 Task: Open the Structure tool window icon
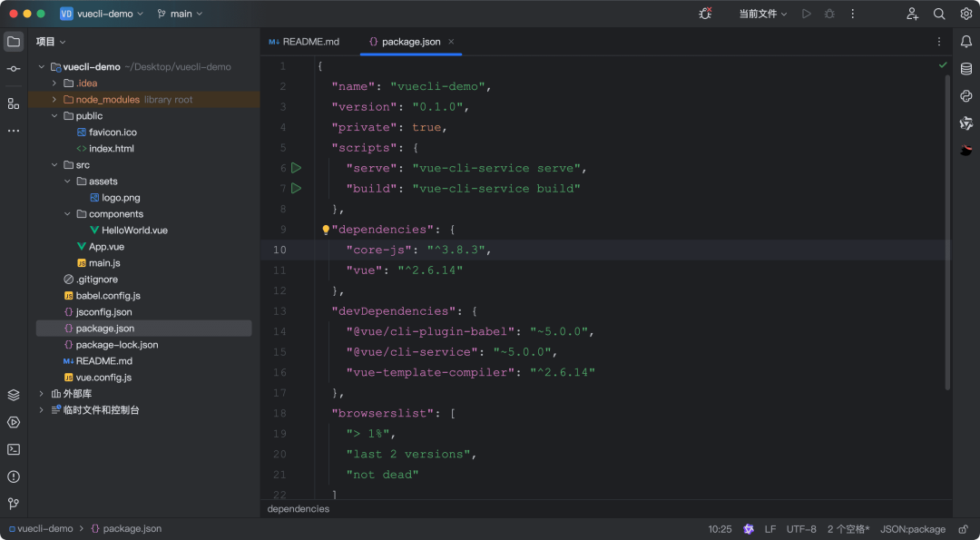14,103
